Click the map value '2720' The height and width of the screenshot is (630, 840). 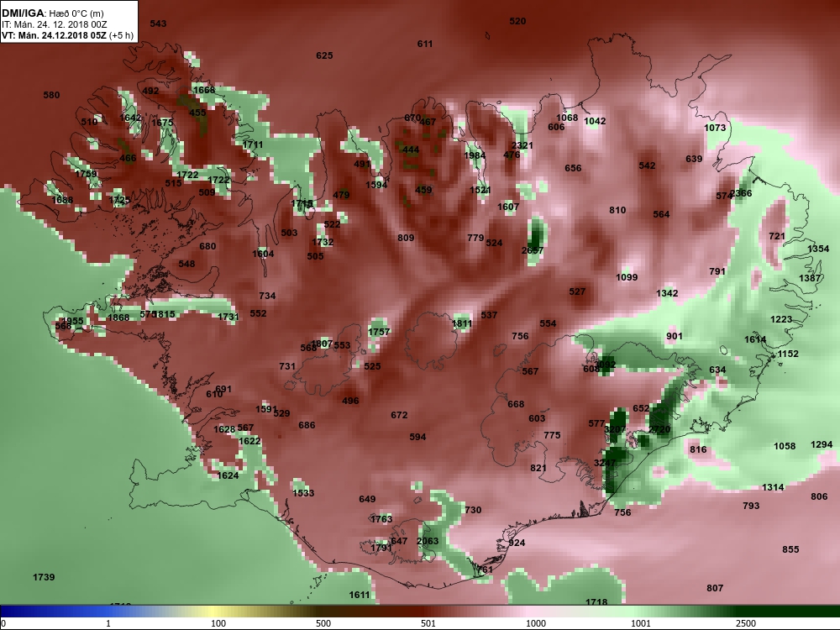coord(659,429)
